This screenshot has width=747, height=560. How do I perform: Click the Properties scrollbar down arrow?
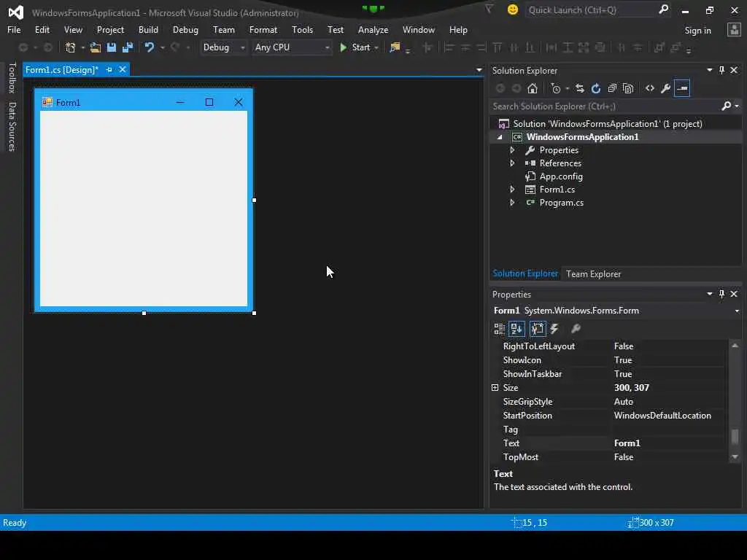click(735, 457)
